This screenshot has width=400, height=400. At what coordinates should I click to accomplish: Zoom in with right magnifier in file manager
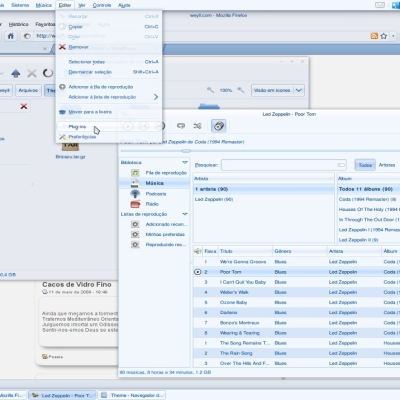pos(241,90)
